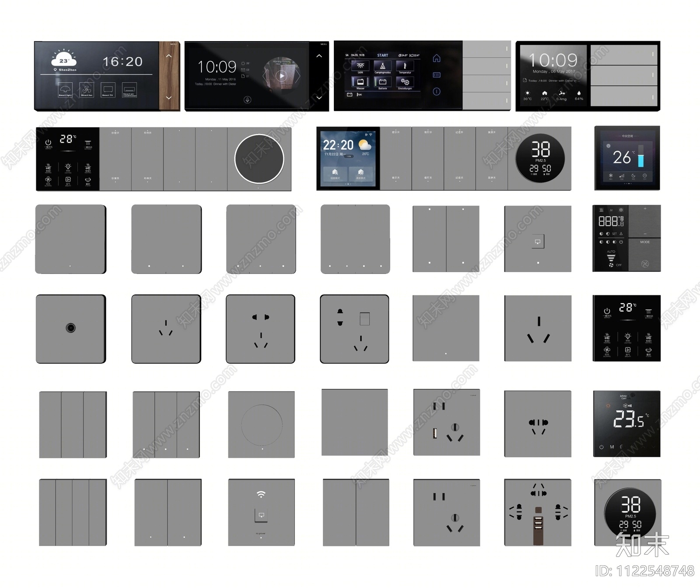Toggle power icon on the 888.8 thermostat
The width and height of the screenshot is (700, 588).
point(621,241)
